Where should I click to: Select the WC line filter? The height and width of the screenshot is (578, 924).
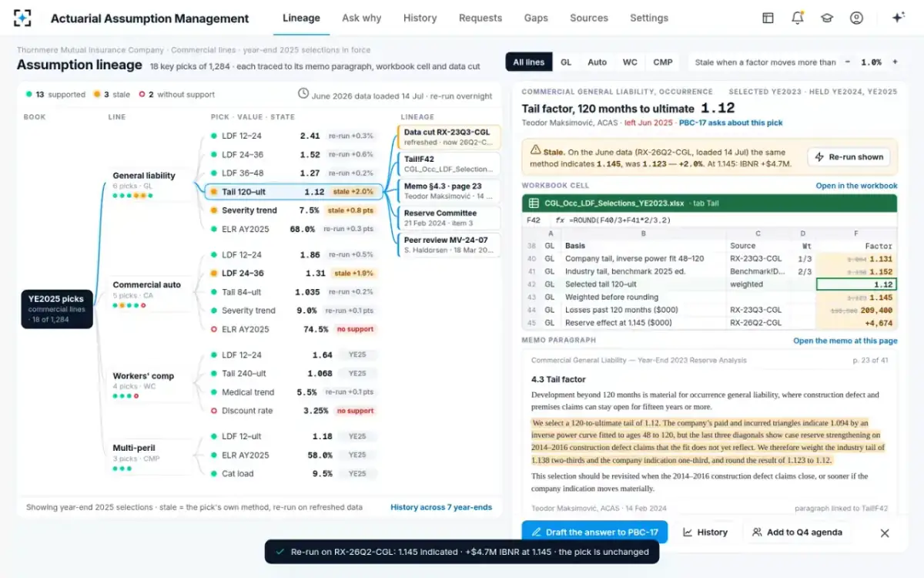click(630, 62)
